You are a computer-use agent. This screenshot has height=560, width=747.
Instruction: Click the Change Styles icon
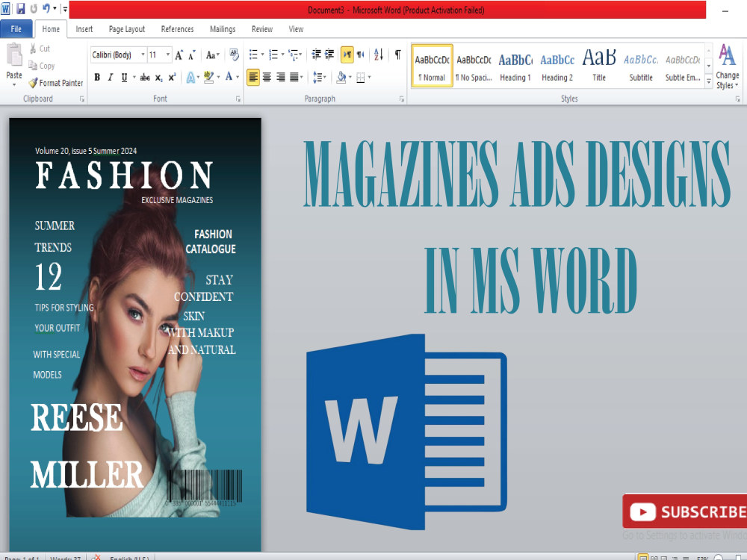(x=727, y=66)
